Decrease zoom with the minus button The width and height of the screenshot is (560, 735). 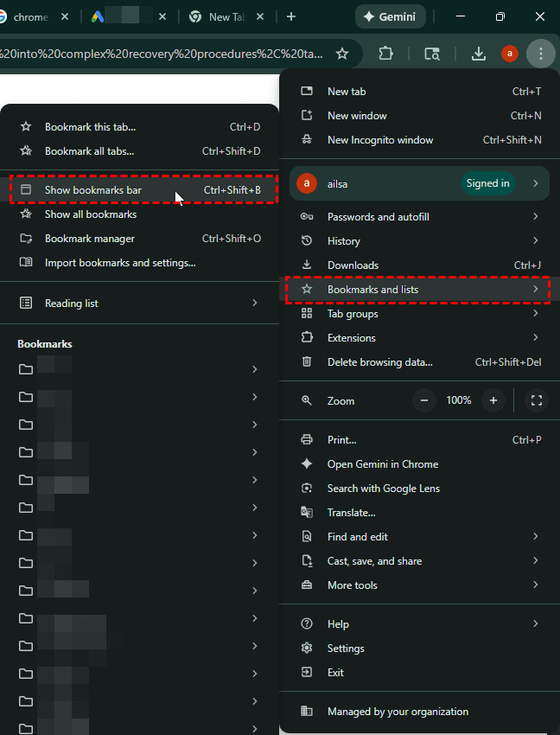pos(423,400)
